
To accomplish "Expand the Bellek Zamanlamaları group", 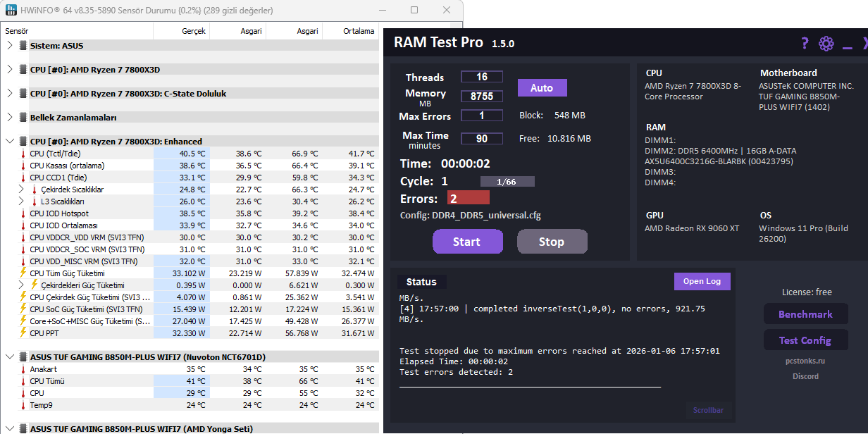I will [x=9, y=118].
